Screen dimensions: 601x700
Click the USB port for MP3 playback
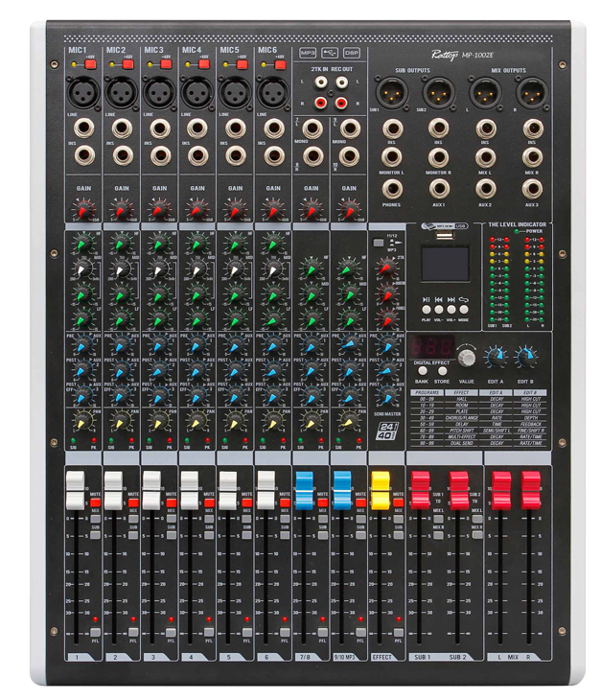tap(445, 235)
